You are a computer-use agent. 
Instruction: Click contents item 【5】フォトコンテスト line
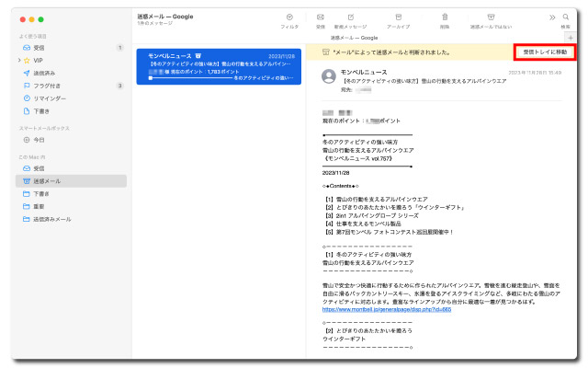[390, 233]
